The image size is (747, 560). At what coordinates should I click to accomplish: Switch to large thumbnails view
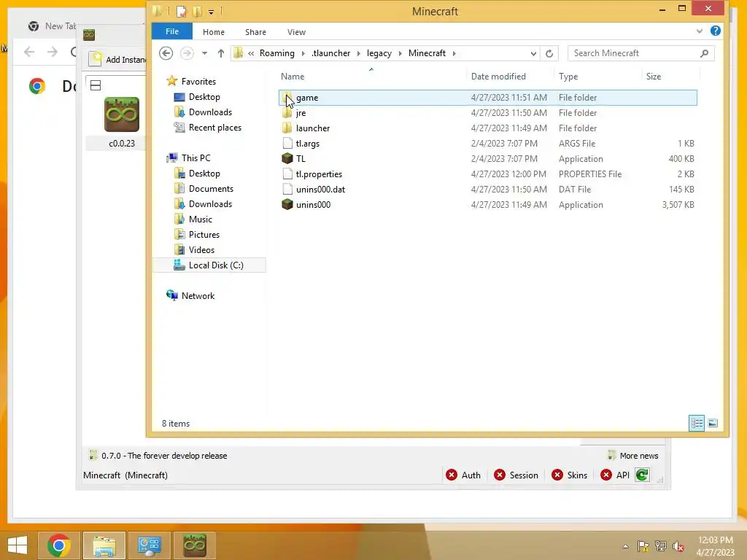tap(713, 423)
